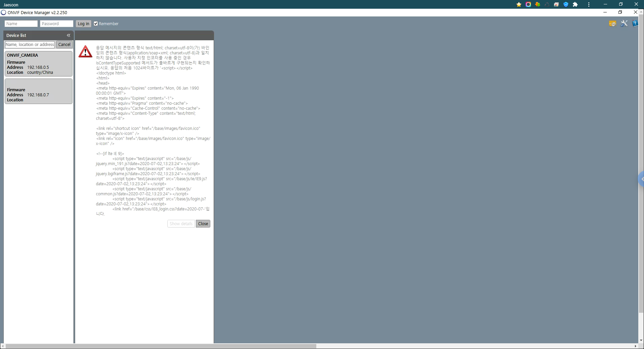This screenshot has height=349, width=644.
Task: Open the orange and green download arrows extension
Action: pos(538,4)
